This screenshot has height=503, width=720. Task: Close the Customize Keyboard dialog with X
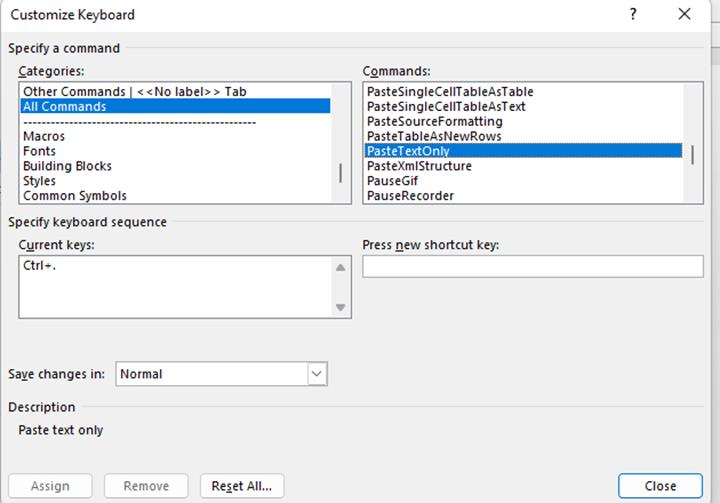coord(684,15)
